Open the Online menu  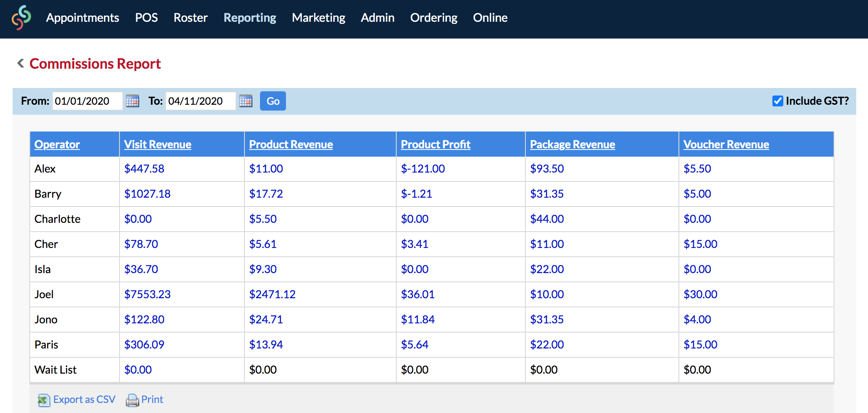pos(490,18)
